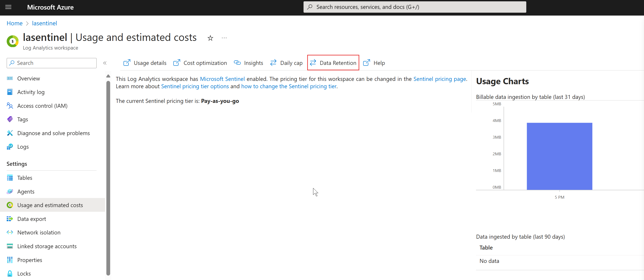Click the magnifier icon in global search
The image size is (644, 280).
point(310,7)
